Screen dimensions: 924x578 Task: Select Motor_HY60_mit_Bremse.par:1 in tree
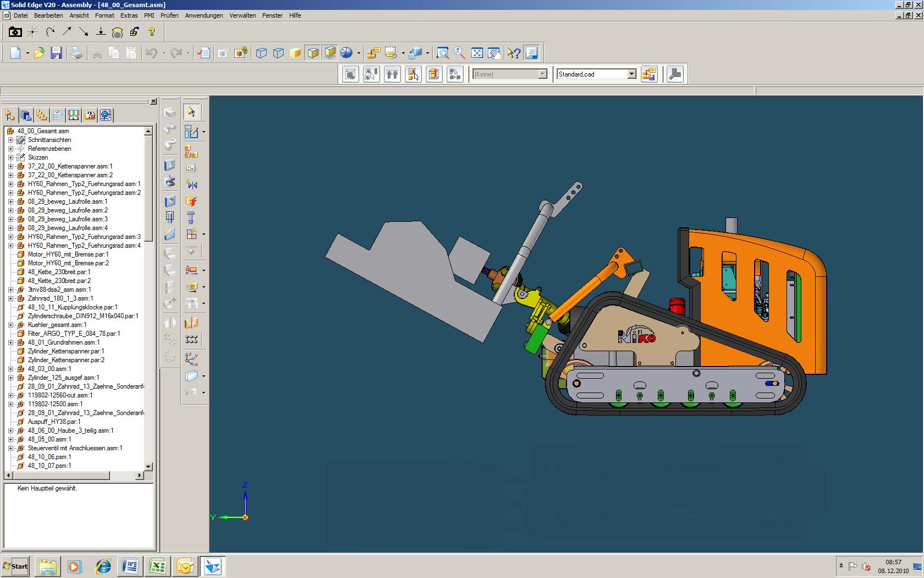pos(68,254)
